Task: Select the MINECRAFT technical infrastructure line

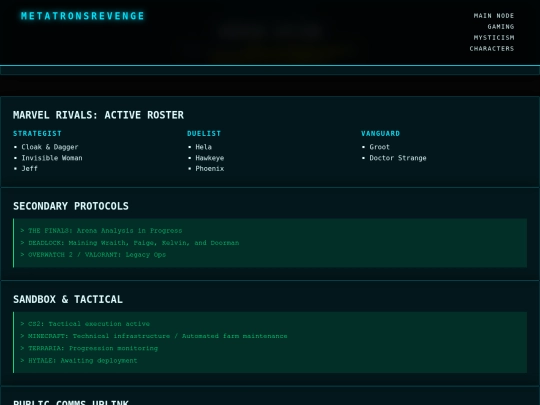Action: 154,336
